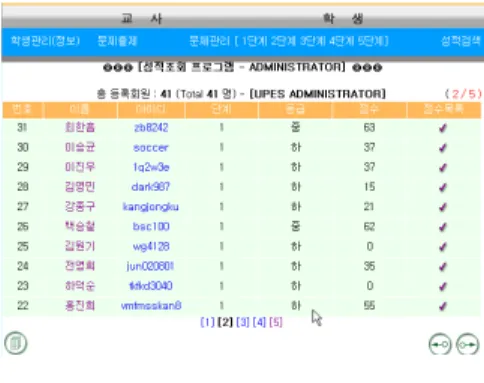Open the 학생관리(정보) menu
Screen dimensions: 484x383
45,41
